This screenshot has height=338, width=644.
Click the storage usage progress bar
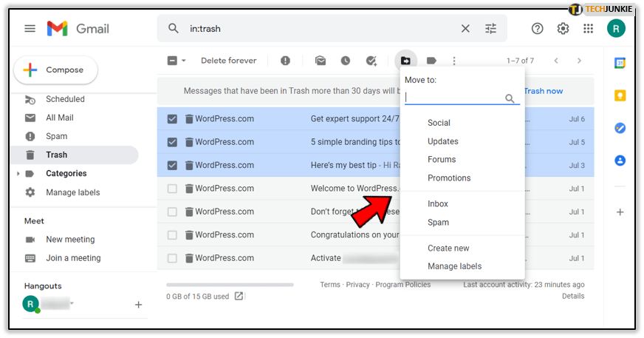pos(230,285)
